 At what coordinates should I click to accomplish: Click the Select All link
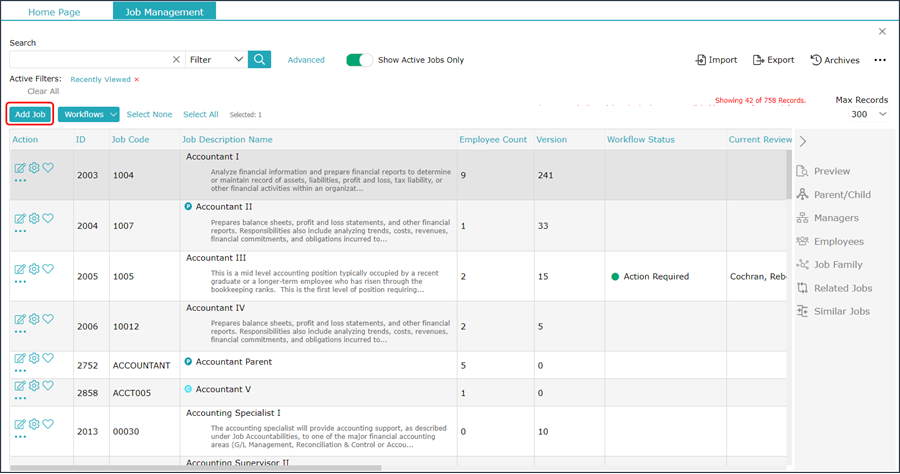pos(200,114)
